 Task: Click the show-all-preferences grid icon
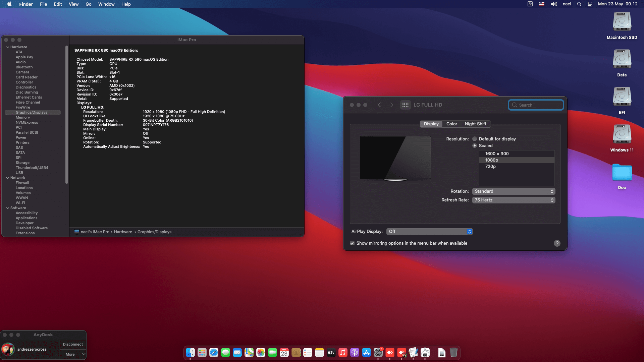pos(405,105)
